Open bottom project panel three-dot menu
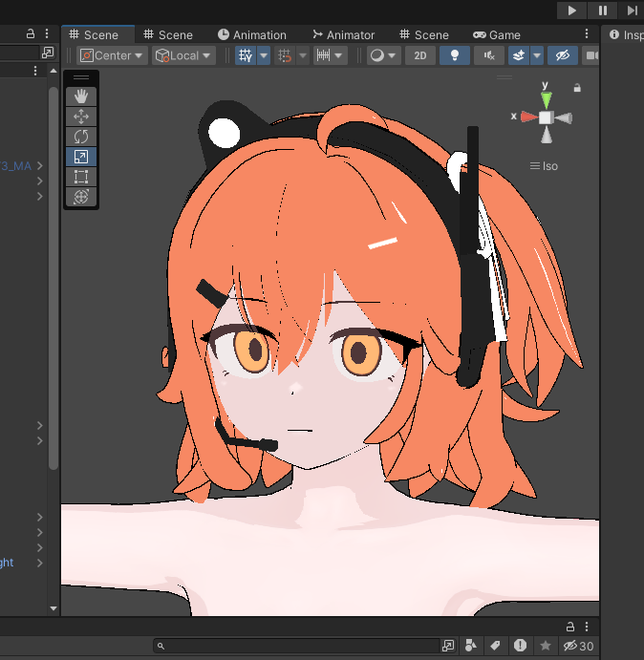The width and height of the screenshot is (644, 660). 587,627
